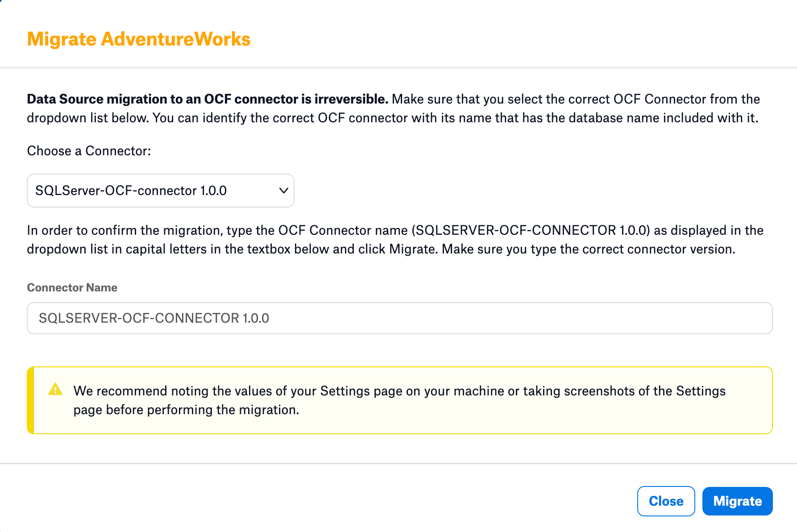The width and height of the screenshot is (797, 532).
Task: Select the SQLServer-OCF-connector 1.0.0 option
Action: 131,191
